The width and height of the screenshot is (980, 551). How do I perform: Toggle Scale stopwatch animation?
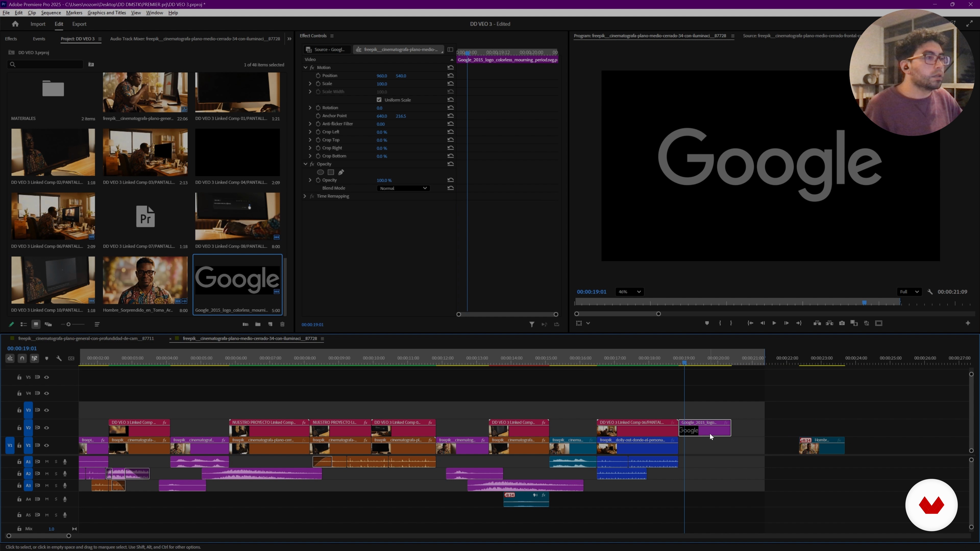point(318,84)
